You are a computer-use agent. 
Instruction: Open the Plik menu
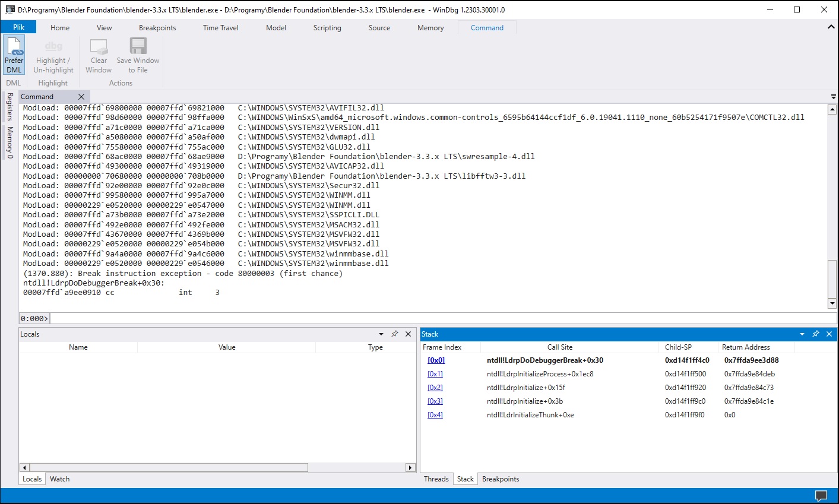coord(18,27)
